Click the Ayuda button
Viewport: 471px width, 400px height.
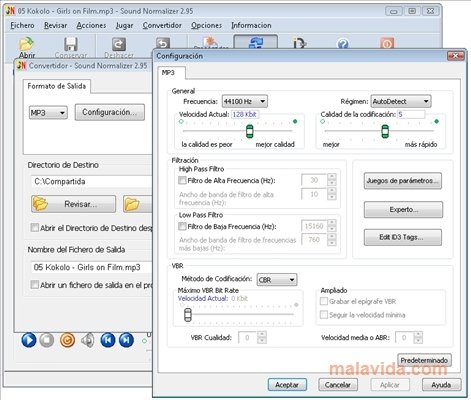[441, 385]
